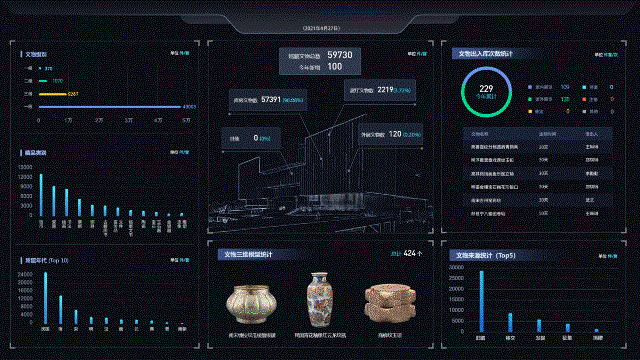Click the 229 donut chart ring

click(x=486, y=92)
